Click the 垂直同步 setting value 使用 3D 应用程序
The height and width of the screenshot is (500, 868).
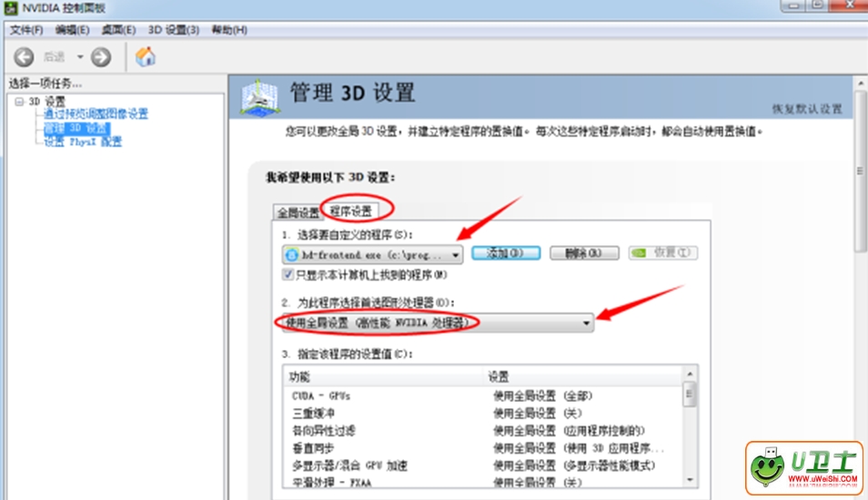(578, 448)
